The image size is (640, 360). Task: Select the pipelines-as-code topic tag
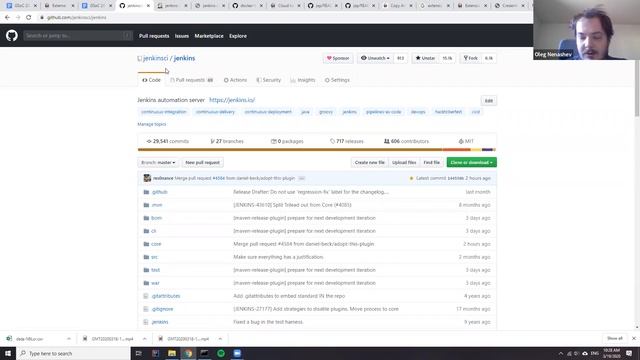[383, 112]
